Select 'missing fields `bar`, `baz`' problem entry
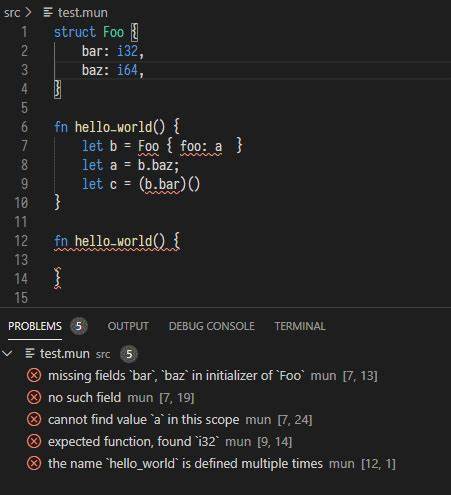This screenshot has height=495, width=451. [x=176, y=376]
